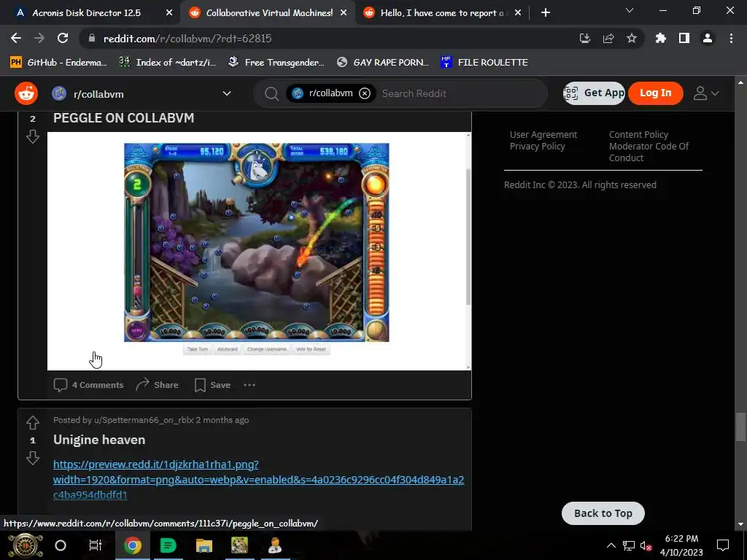Downvote the Unigine heaven post
This screenshot has height=560, width=747.
(32, 458)
